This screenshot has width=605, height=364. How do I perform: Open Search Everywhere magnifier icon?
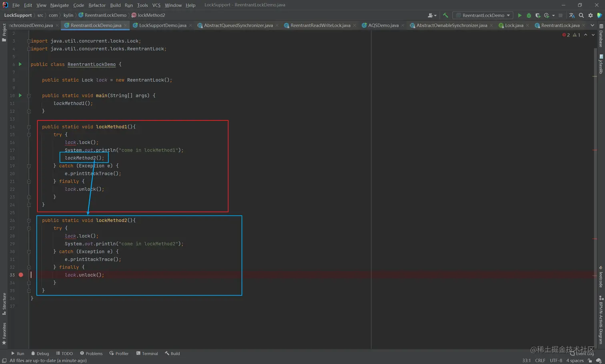pos(581,15)
